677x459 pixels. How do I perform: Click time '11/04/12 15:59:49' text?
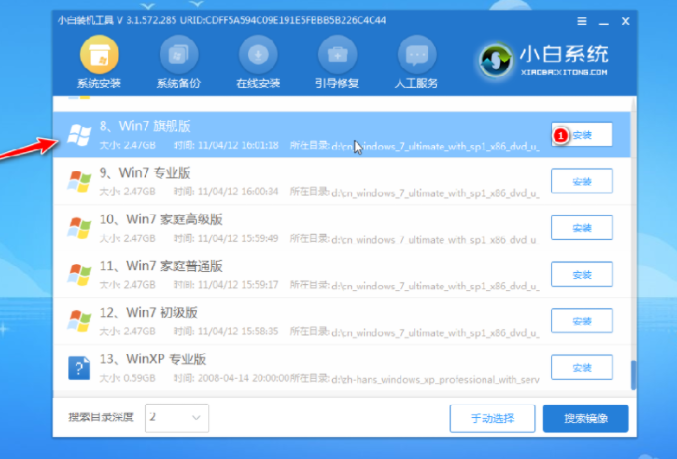(238, 238)
